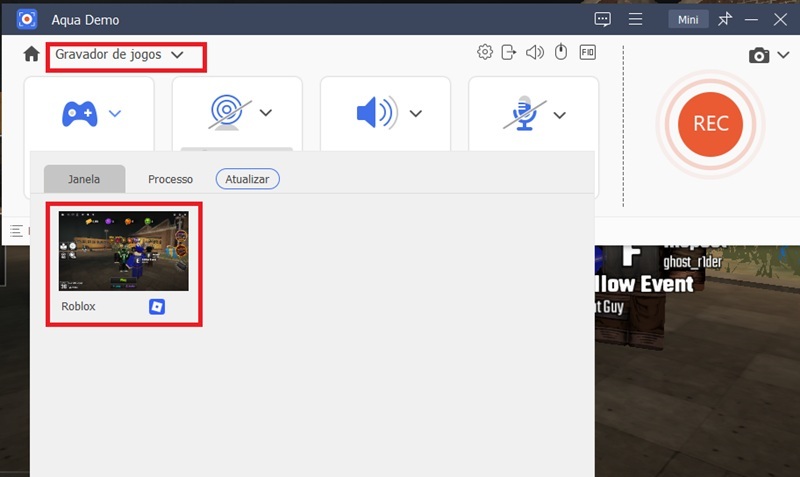The height and width of the screenshot is (477, 800).
Task: Go to the home screen via house icon
Action: pos(31,54)
